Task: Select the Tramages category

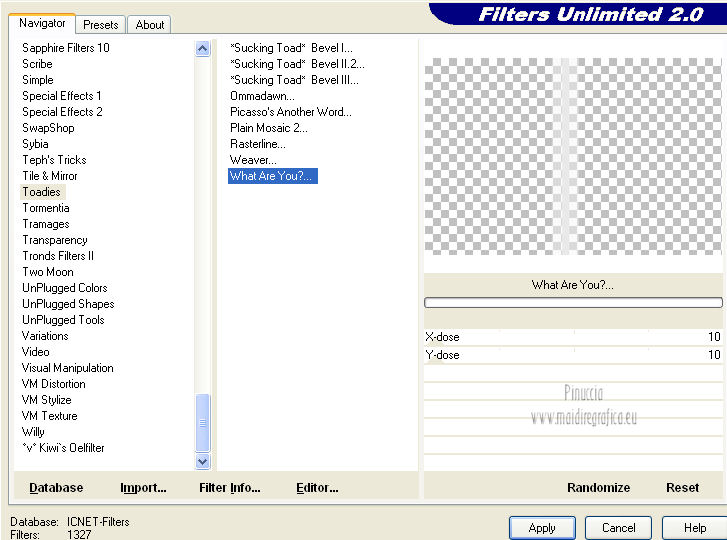Action: (x=46, y=224)
